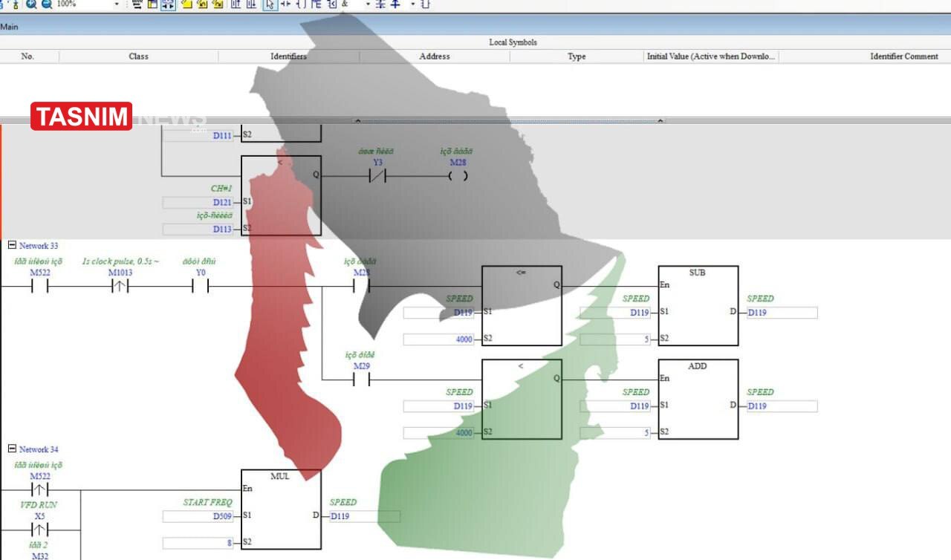Select the M522 contact in Network 33
Image resolution: width=951 pixels, height=560 pixels.
point(39,286)
